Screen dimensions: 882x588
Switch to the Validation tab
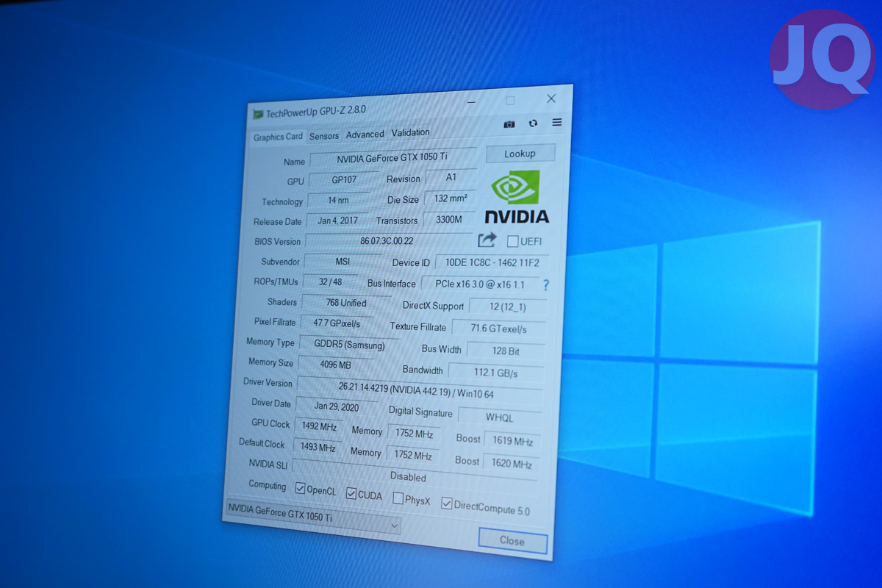point(411,133)
